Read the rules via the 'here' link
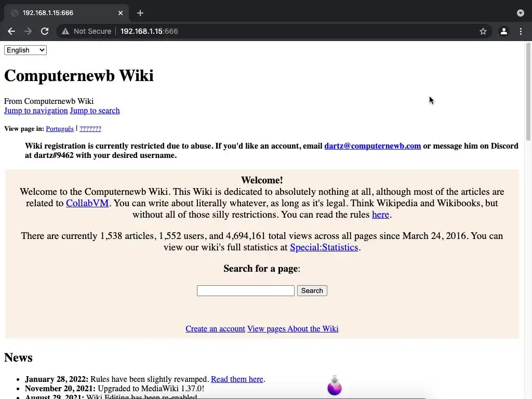Screen dimensions: 532x399 pyautogui.click(x=380, y=215)
